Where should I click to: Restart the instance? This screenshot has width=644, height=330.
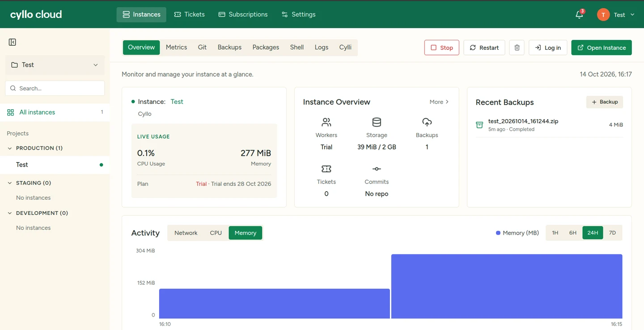(x=484, y=47)
